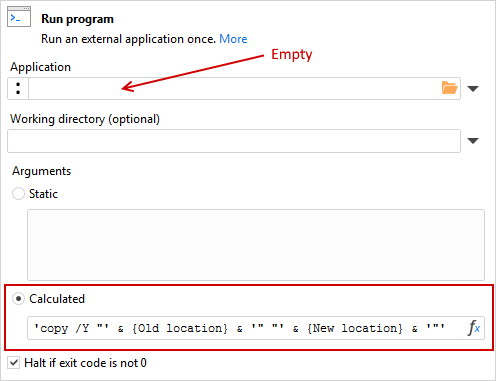The height and width of the screenshot is (381, 496).
Task: Click the Run program heading
Action: (77, 19)
